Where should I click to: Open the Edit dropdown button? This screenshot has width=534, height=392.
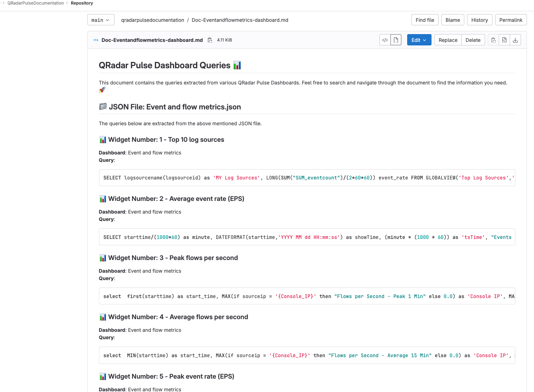pos(419,40)
